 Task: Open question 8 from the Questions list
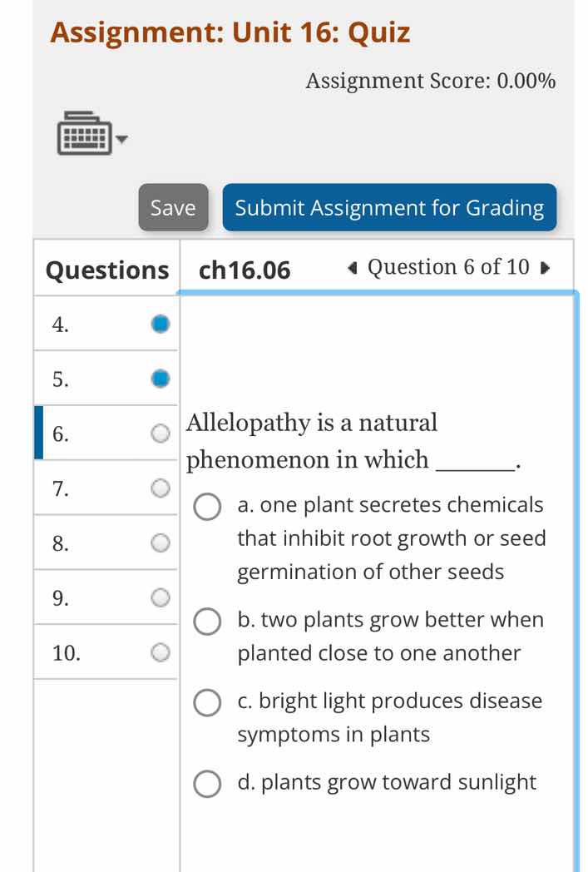pyautogui.click(x=60, y=543)
